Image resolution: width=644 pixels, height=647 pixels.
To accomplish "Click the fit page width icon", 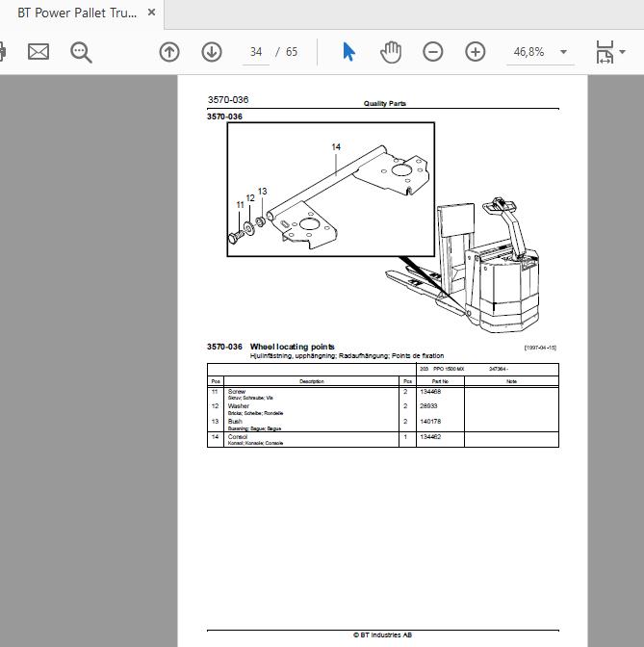I will (605, 52).
